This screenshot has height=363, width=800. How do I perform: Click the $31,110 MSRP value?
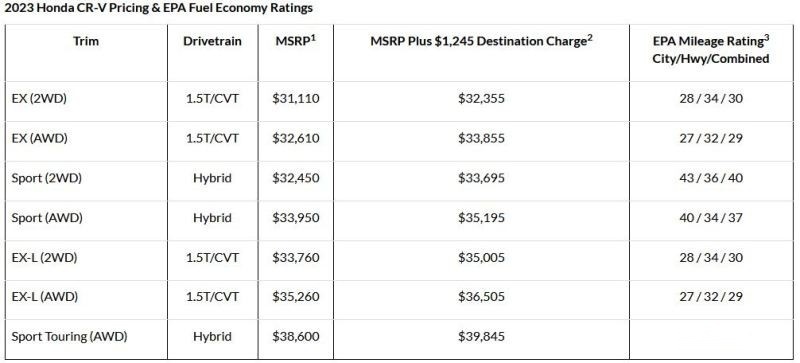pos(295,99)
